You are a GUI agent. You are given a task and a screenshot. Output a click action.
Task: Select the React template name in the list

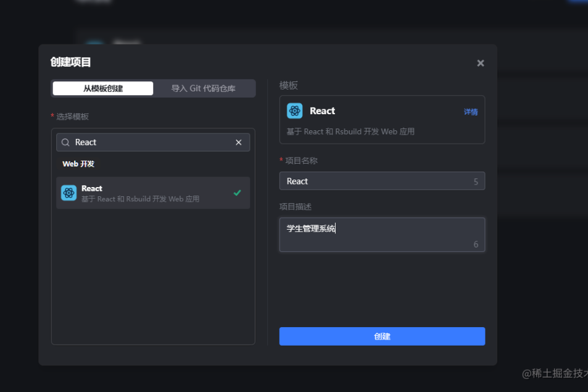click(92, 188)
